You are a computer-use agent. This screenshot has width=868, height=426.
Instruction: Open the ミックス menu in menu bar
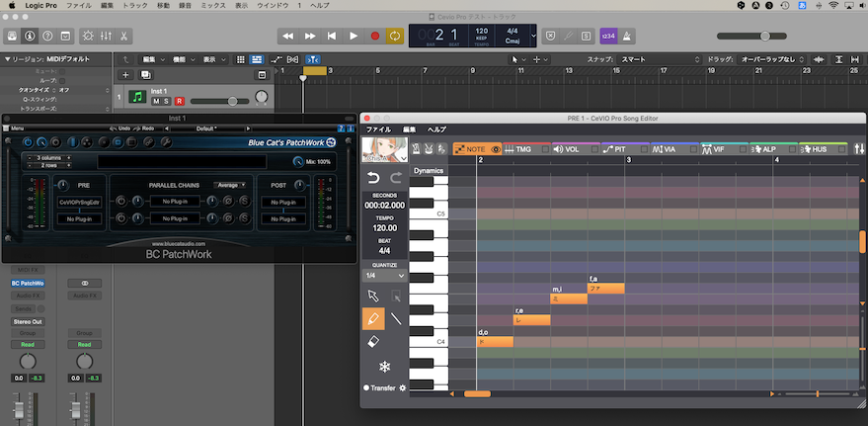pos(212,6)
